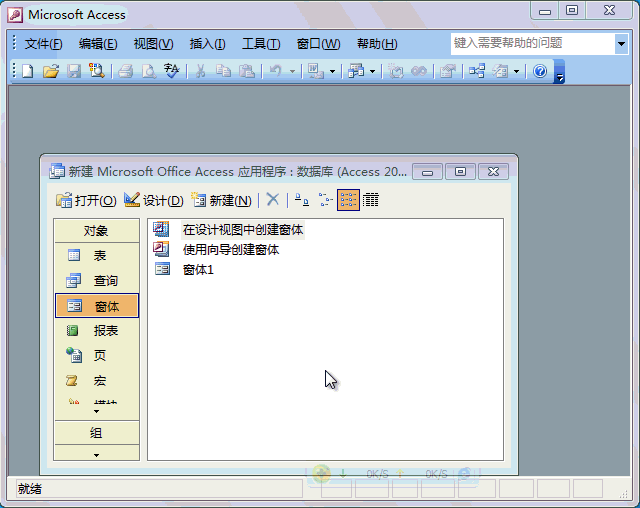This screenshot has width=640, height=508.
Task: Click the Properties icon
Action: [448, 71]
